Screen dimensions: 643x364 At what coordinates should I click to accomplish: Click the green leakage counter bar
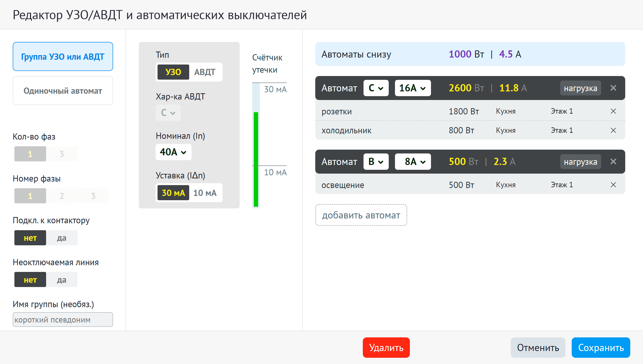point(256,159)
